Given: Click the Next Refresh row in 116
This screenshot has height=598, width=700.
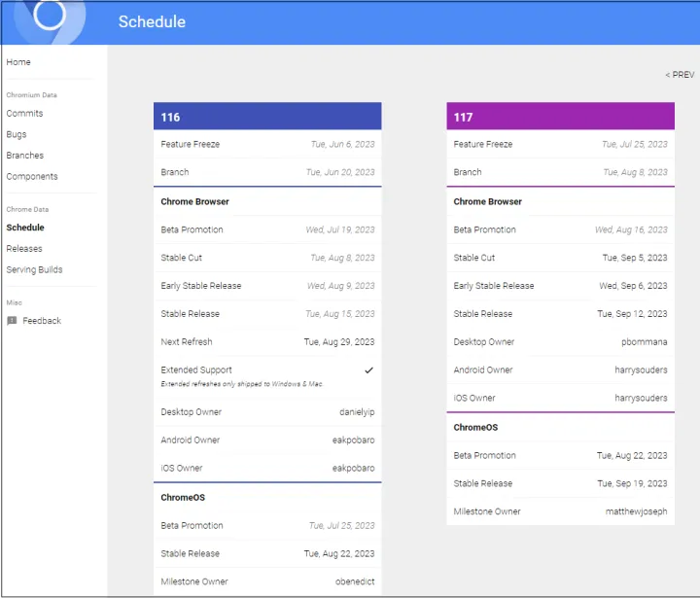Looking at the screenshot, I should (x=267, y=342).
